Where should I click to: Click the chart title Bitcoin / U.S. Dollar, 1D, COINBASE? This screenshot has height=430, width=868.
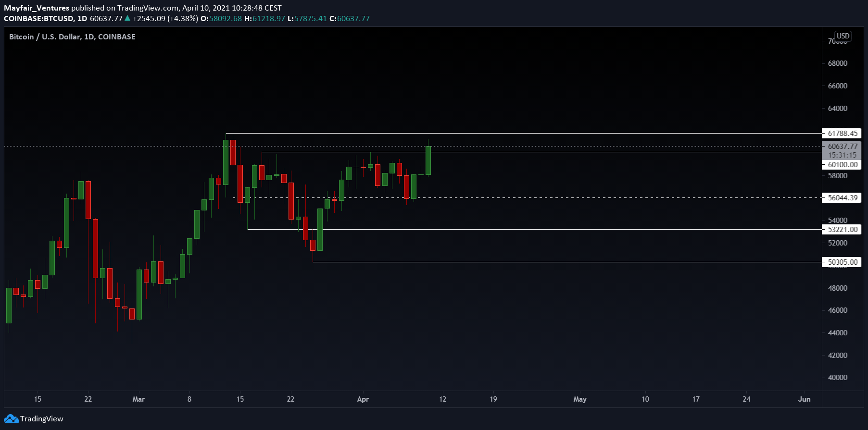pos(72,37)
